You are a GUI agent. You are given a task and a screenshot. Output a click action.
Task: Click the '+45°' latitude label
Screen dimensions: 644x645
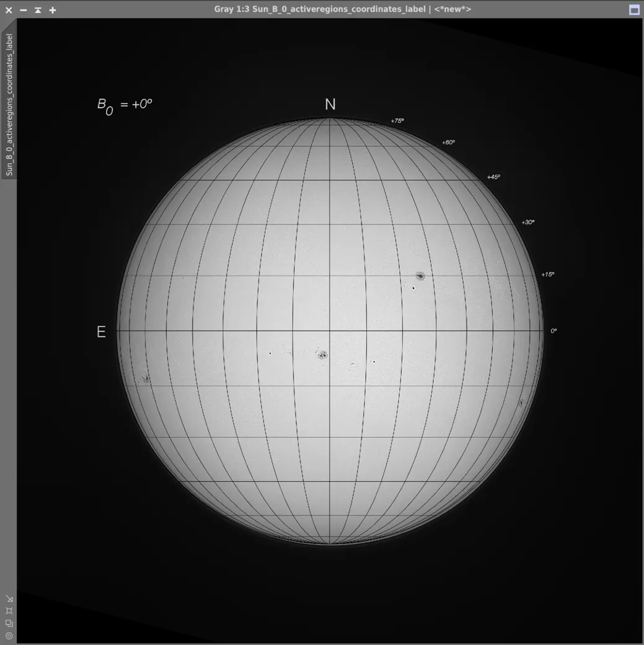click(493, 177)
